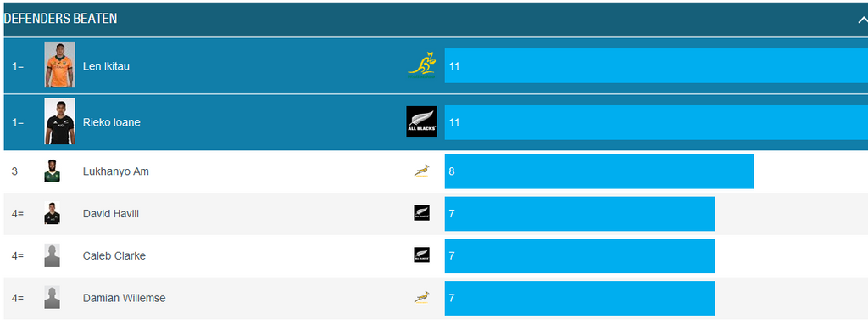Click the Wallabies logo beside Len Ikitau
The height and width of the screenshot is (320, 868).
422,65
